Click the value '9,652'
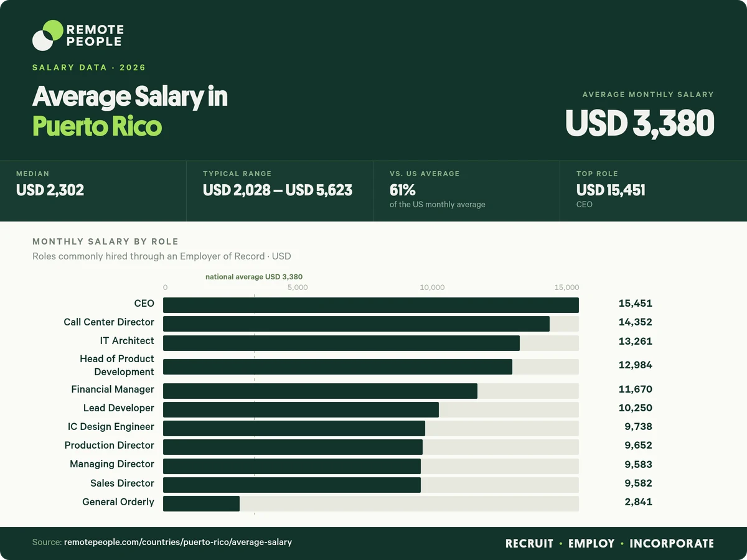Viewport: 747px width, 560px height. (638, 446)
